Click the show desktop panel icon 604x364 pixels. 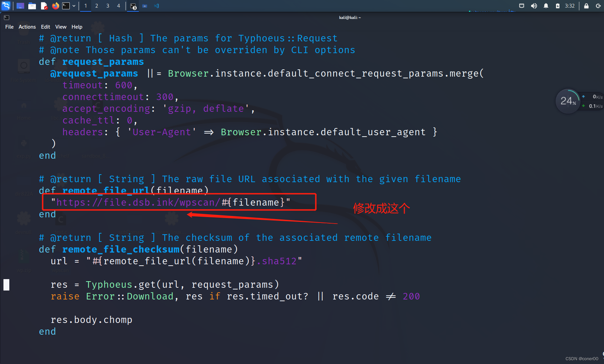pos(20,6)
